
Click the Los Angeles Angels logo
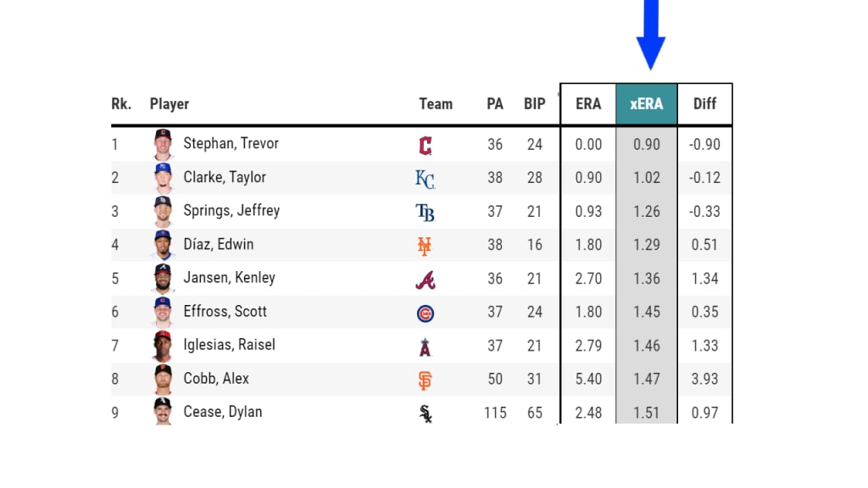(426, 347)
